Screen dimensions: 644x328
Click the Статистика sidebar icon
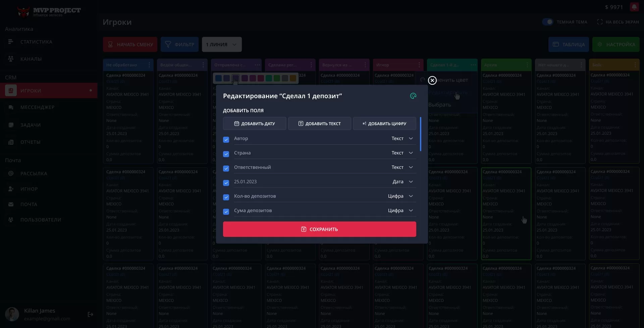click(11, 42)
